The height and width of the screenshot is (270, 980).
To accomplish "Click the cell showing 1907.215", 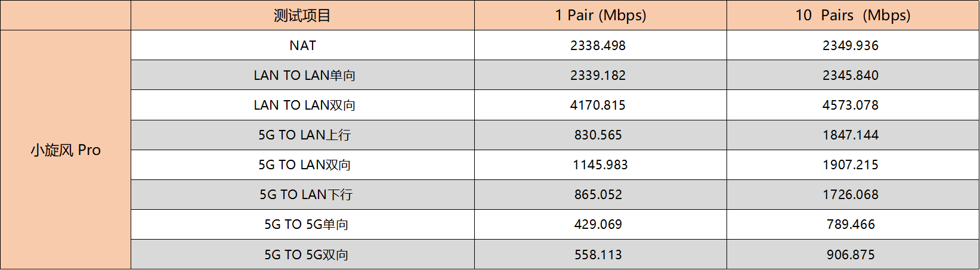I will tap(853, 165).
